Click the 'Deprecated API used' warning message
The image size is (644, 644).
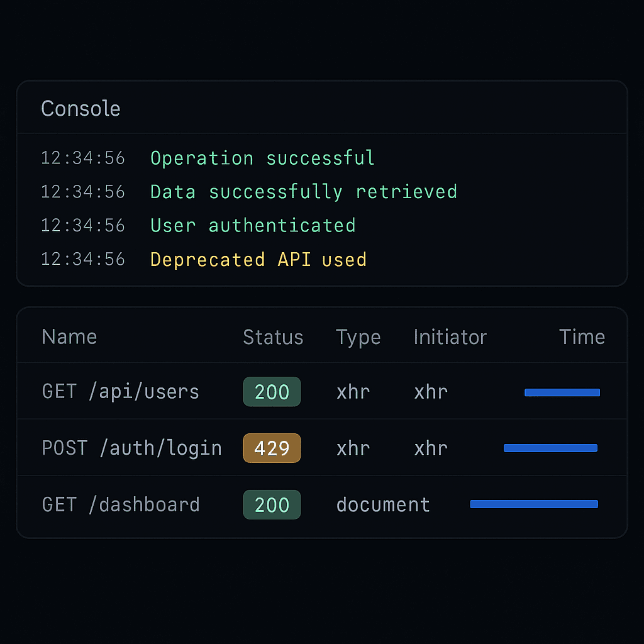(258, 259)
